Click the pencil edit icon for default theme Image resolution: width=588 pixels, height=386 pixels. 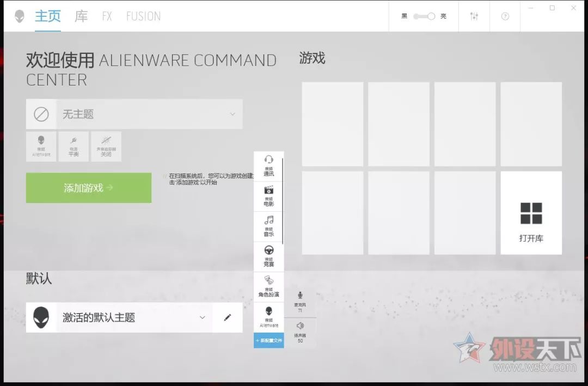(228, 317)
